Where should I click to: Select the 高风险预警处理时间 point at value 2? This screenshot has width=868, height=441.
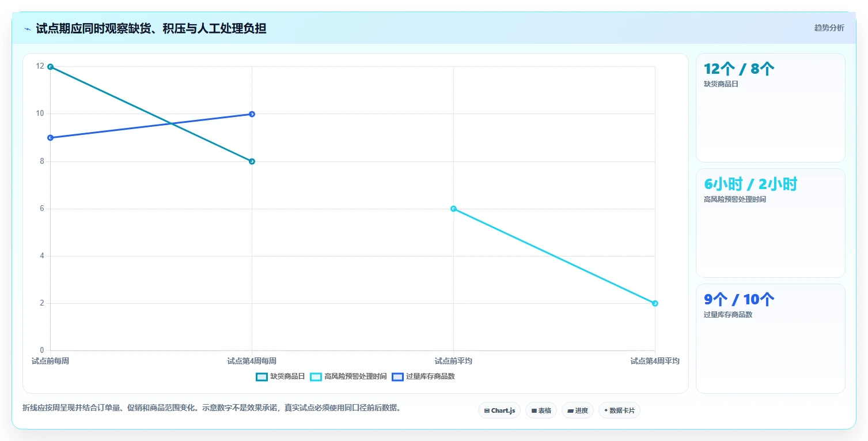pyautogui.click(x=655, y=303)
